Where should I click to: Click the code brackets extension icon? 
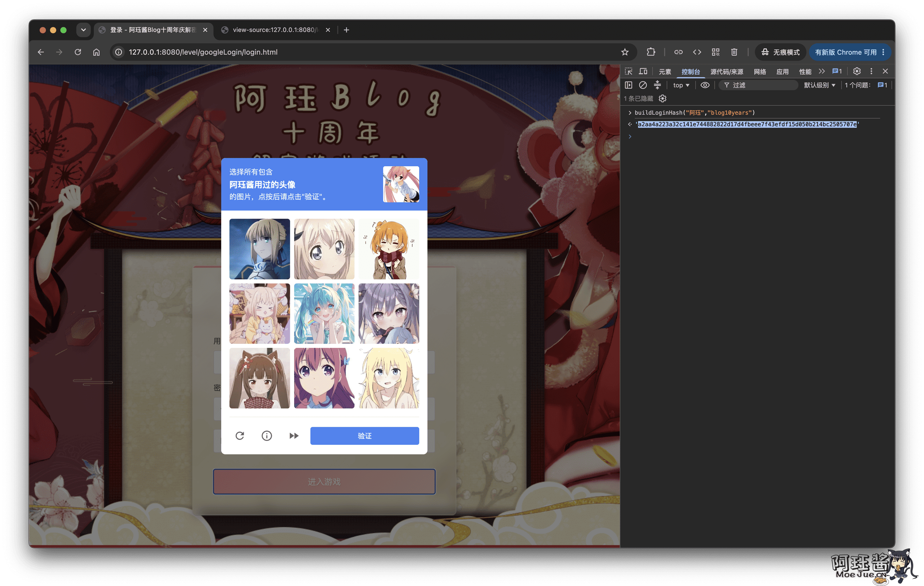(x=697, y=52)
